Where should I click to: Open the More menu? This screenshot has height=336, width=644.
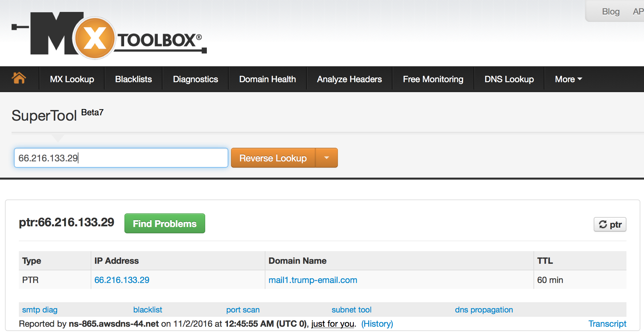point(568,79)
